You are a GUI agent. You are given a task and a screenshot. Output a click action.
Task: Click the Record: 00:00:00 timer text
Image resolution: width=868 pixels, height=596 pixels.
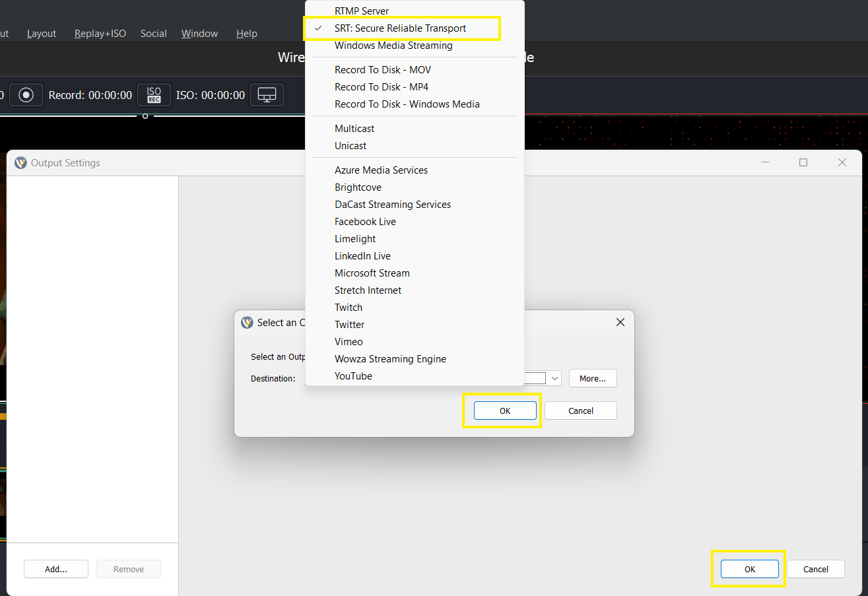[90, 95]
